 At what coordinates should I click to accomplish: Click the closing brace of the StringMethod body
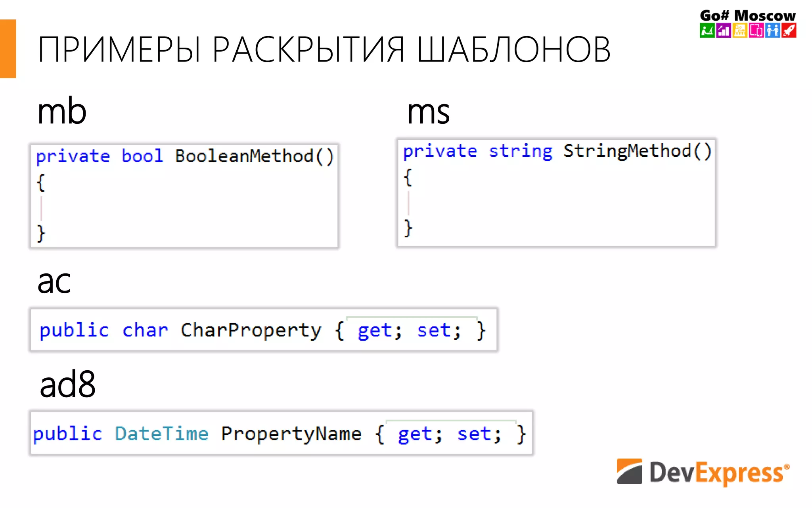pos(408,228)
